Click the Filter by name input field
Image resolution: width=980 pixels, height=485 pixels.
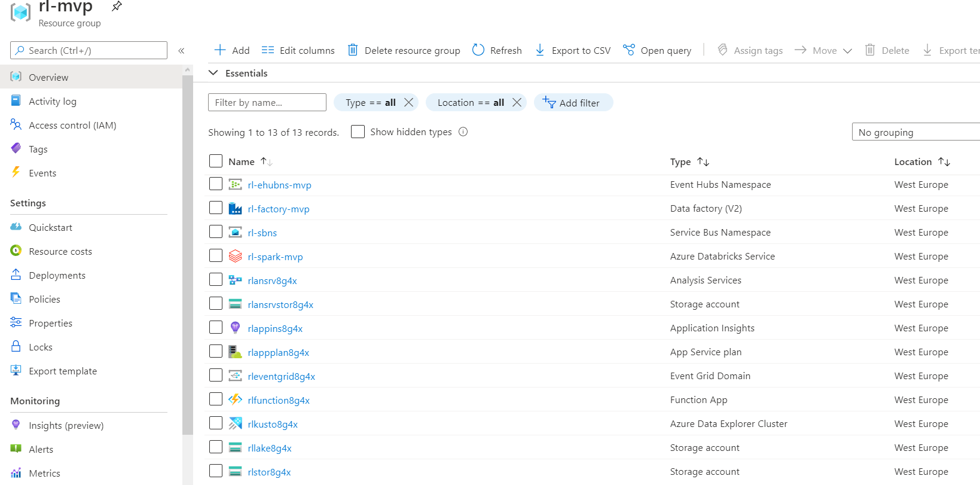tap(267, 103)
